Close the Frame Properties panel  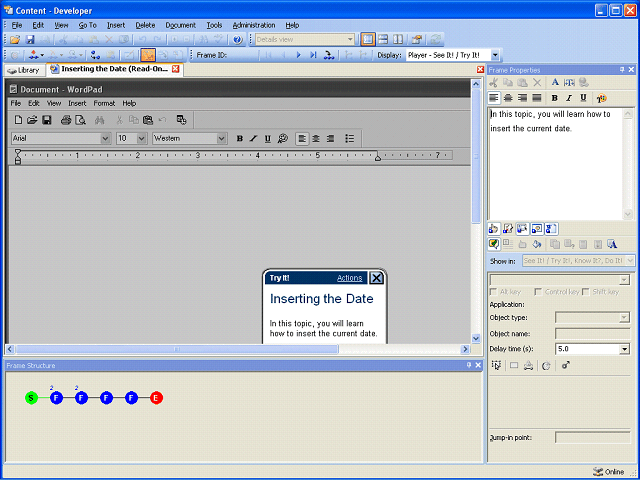pyautogui.click(x=631, y=70)
